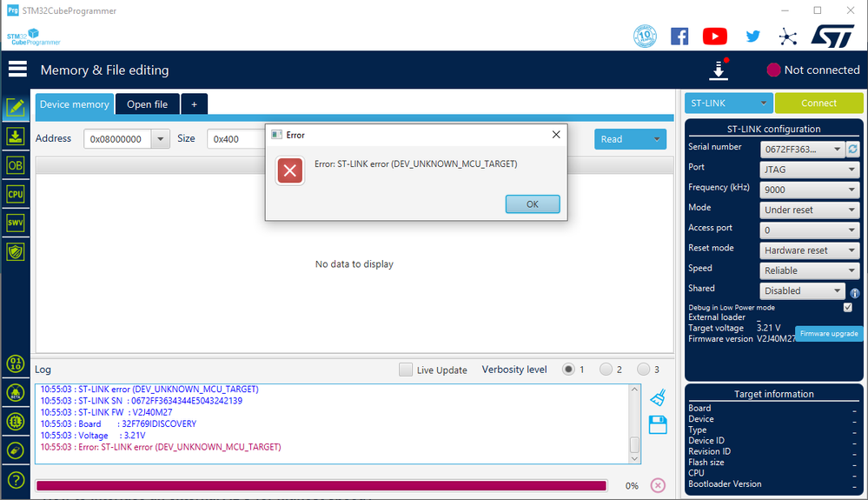Click the Address input field

click(118, 139)
